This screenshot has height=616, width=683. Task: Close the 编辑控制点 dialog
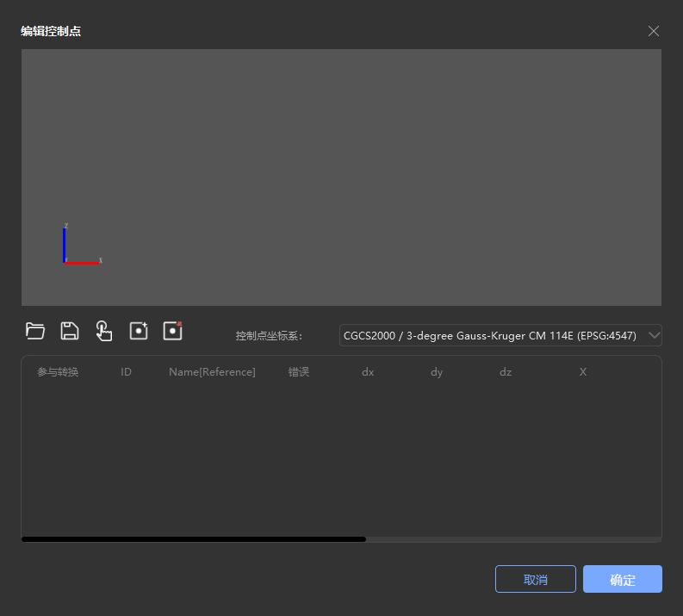pyautogui.click(x=654, y=31)
